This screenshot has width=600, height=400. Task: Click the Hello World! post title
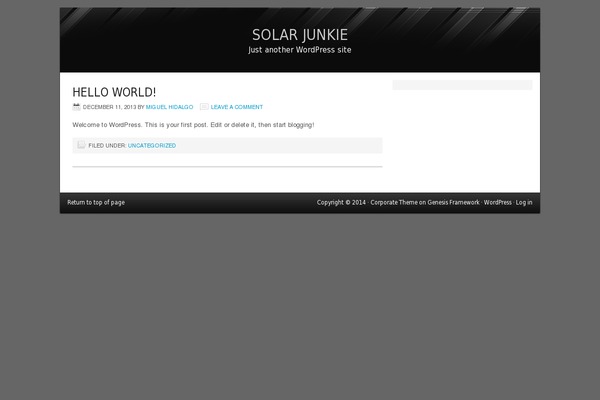[114, 92]
